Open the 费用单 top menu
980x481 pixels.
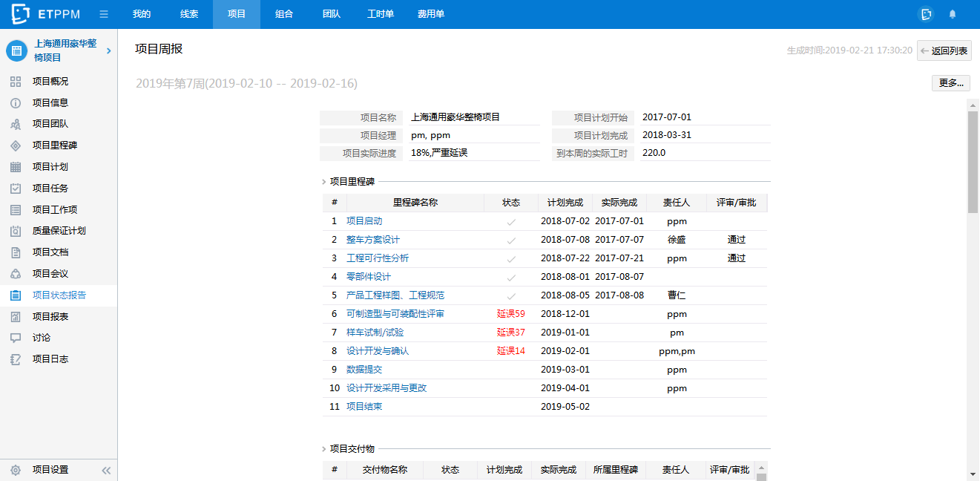[x=431, y=14]
